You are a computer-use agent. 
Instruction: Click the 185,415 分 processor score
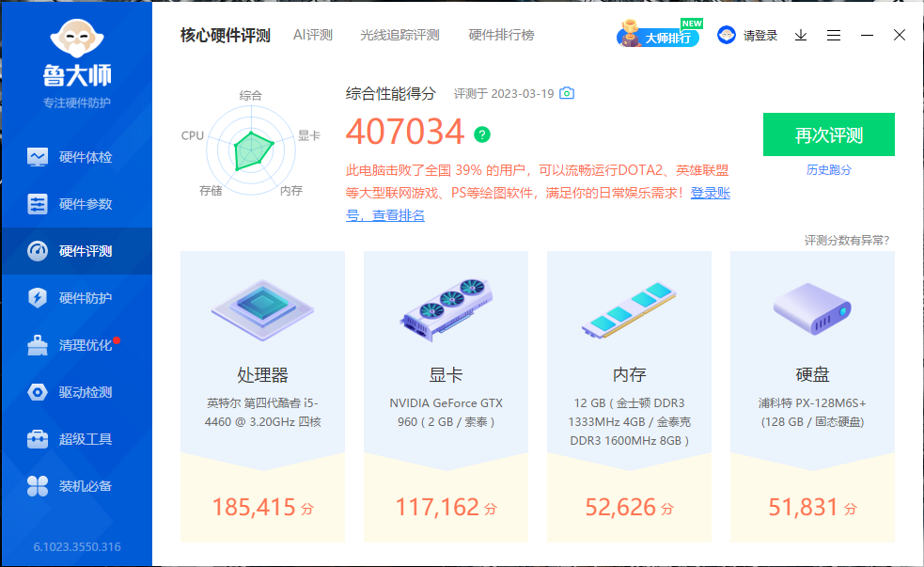(263, 508)
